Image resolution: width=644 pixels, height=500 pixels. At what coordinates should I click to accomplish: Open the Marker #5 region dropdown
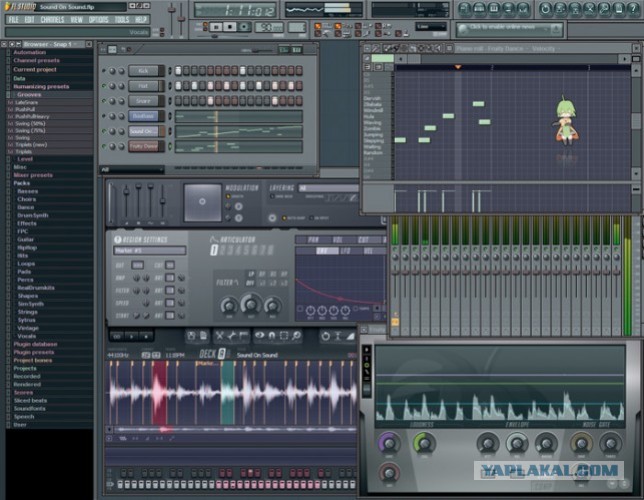(150, 251)
